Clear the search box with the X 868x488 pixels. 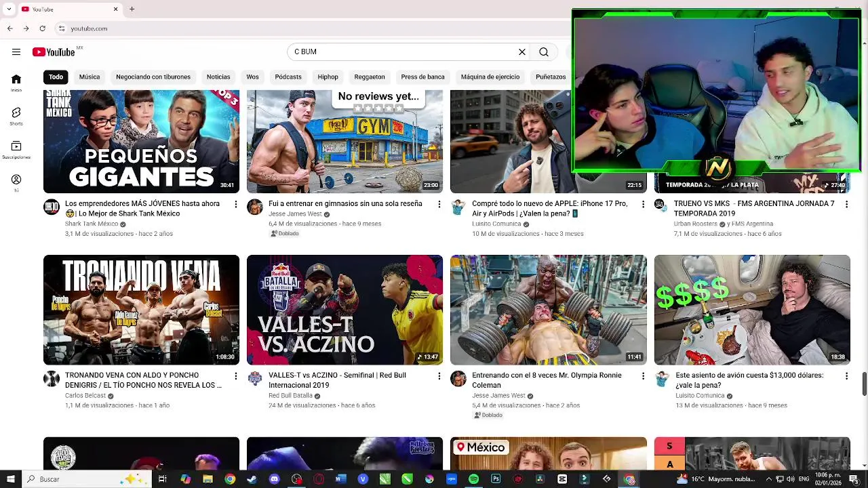522,52
